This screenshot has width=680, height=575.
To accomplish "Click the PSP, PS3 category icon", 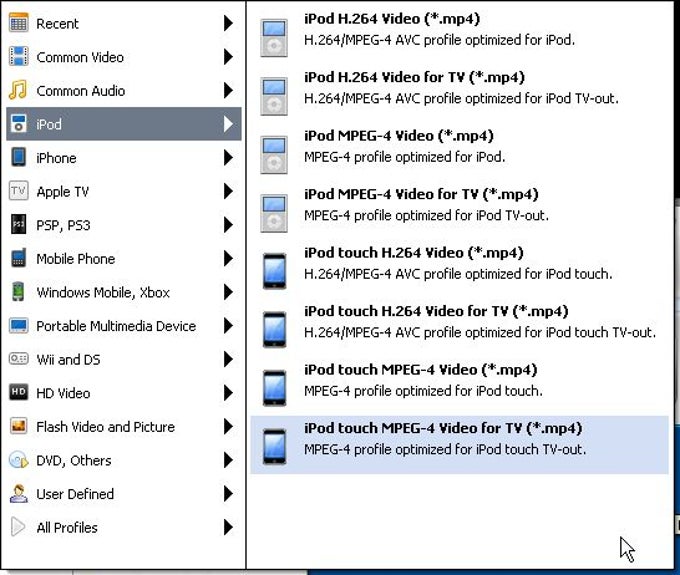I will point(18,224).
